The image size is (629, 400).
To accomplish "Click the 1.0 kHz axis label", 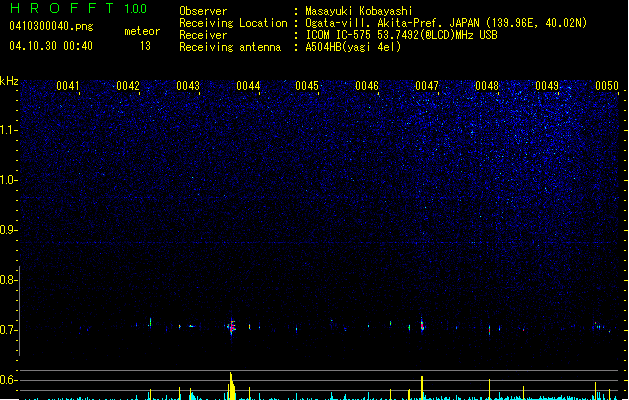I will coord(8,180).
